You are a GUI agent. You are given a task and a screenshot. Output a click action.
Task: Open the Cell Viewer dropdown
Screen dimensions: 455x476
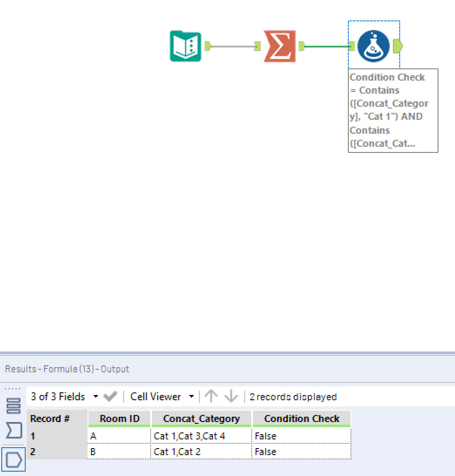192,396
